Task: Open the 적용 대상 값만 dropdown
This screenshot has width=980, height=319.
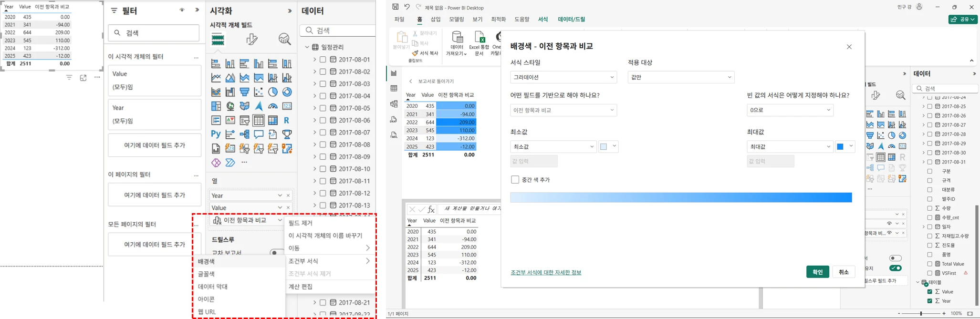Action: pos(681,77)
